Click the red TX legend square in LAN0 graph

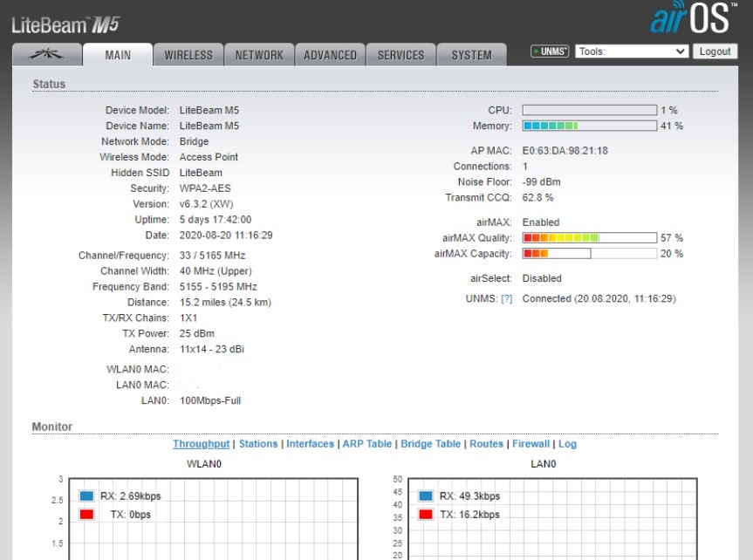point(426,515)
